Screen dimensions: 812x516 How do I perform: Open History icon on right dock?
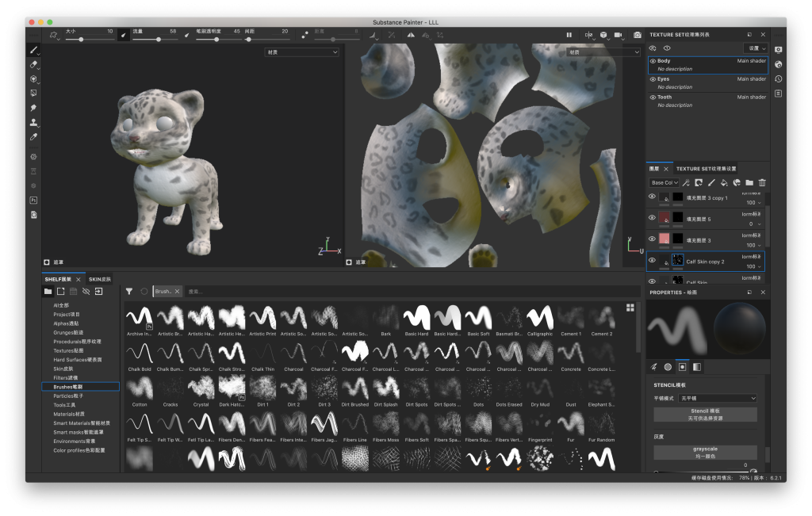tap(779, 79)
